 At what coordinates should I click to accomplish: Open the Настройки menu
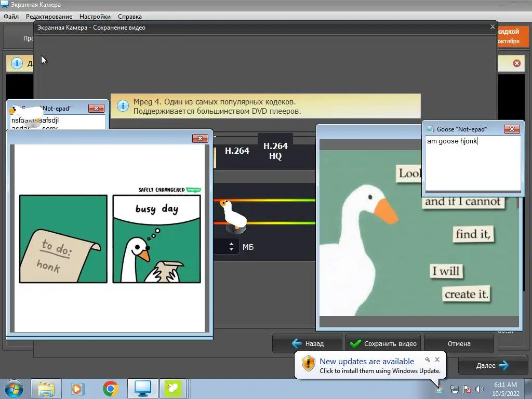[x=95, y=16]
